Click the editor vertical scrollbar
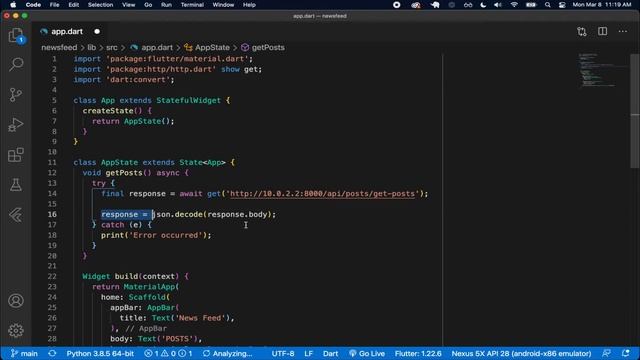Viewport: 640px width, 360px height. [635, 110]
